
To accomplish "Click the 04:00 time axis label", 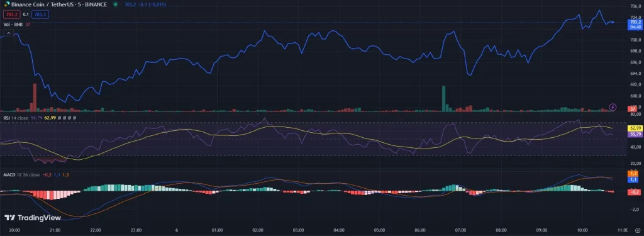I will 339,230.
